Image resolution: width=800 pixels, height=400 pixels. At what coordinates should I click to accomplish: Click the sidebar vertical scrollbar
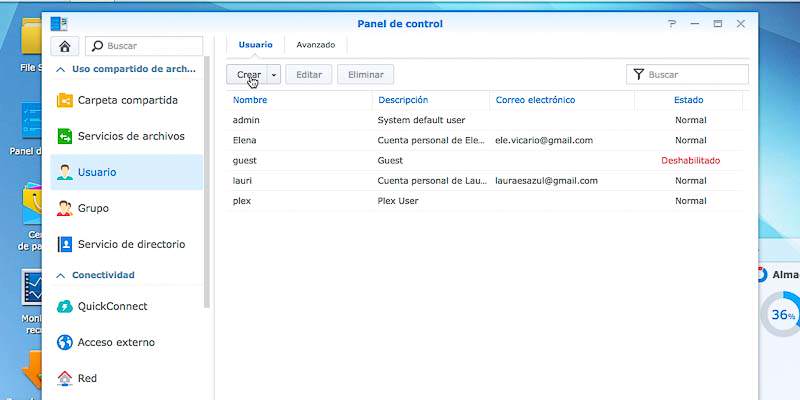pos(207,181)
